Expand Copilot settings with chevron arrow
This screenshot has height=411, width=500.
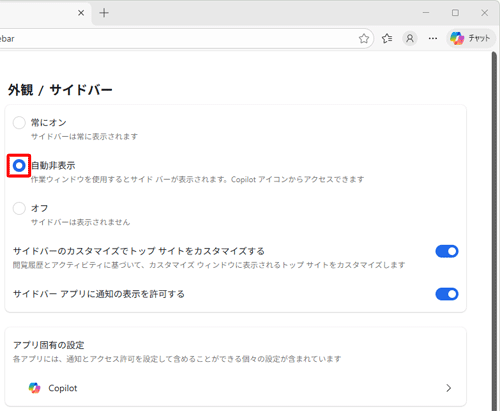pos(449,388)
